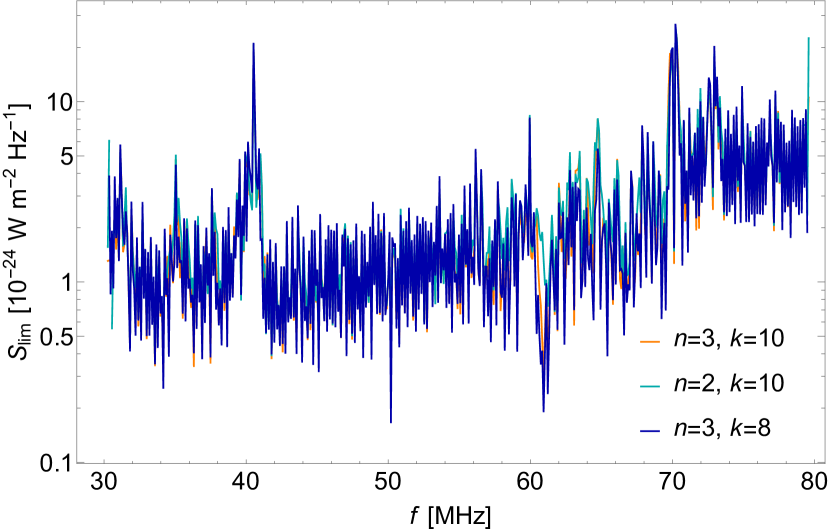Click the orange legend line swatch
Screen dimensions: 830x530
point(650,342)
